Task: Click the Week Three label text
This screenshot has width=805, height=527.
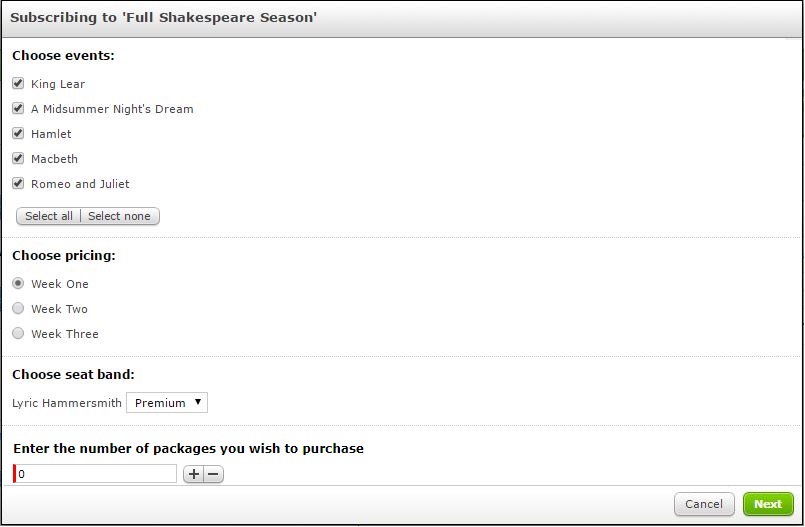Action: point(64,334)
